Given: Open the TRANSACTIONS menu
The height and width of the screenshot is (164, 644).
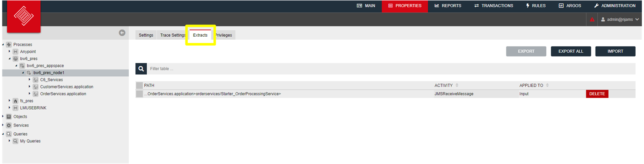Looking at the screenshot, I should coord(493,6).
